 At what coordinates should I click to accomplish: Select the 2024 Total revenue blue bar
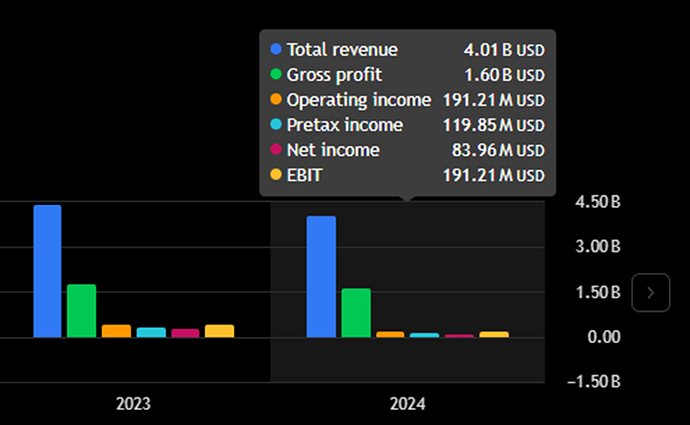point(321,277)
